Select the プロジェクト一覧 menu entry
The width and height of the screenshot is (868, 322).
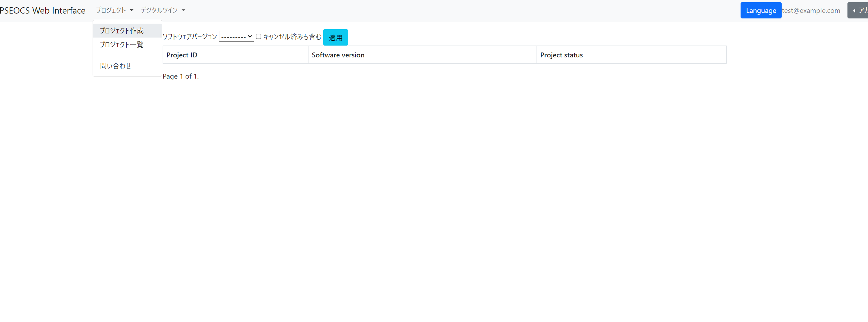[x=122, y=45]
